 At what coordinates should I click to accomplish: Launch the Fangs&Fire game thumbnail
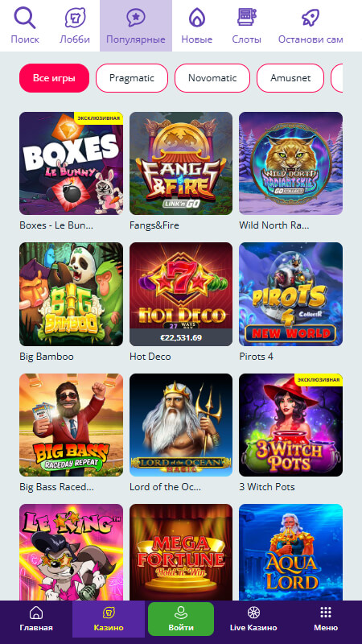[181, 163]
